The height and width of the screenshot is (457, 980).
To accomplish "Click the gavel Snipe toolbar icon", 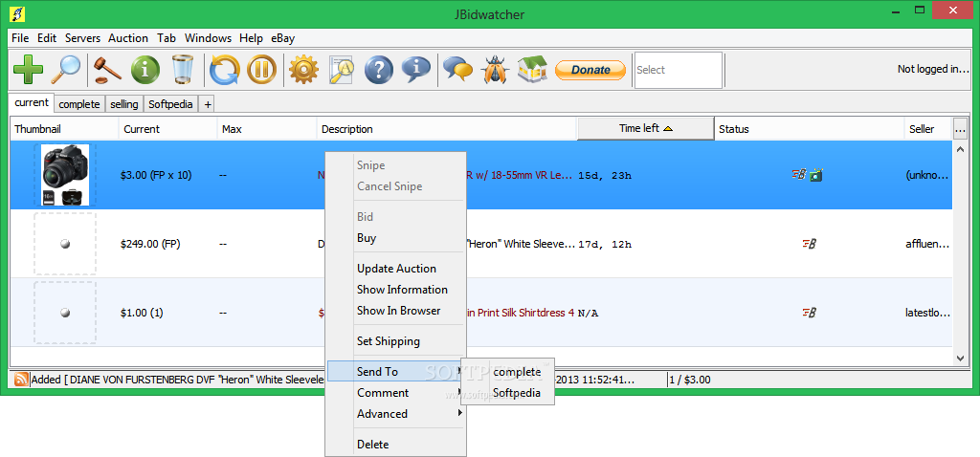I will pyautogui.click(x=109, y=69).
